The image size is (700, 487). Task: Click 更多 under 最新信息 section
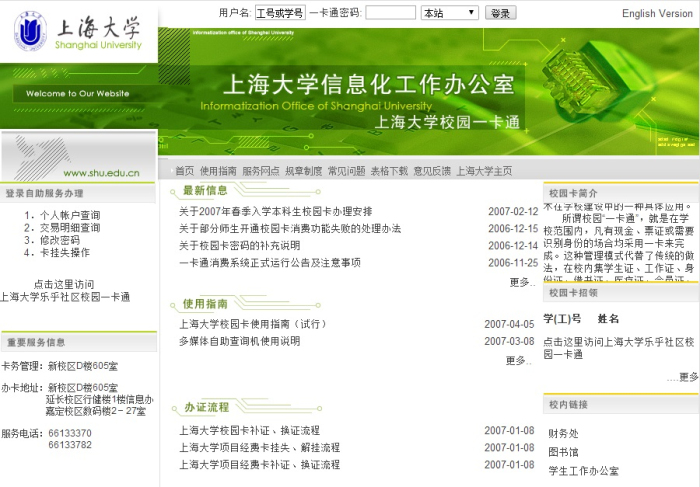pyautogui.click(x=521, y=282)
